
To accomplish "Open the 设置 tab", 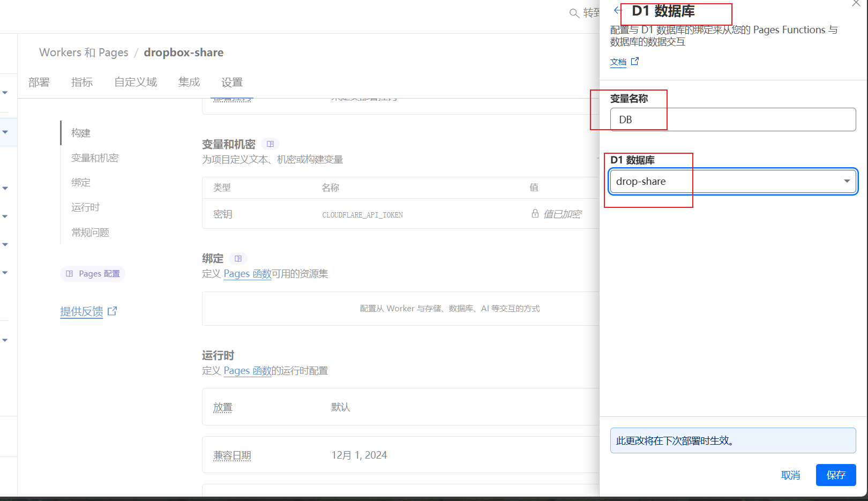I will [x=232, y=83].
